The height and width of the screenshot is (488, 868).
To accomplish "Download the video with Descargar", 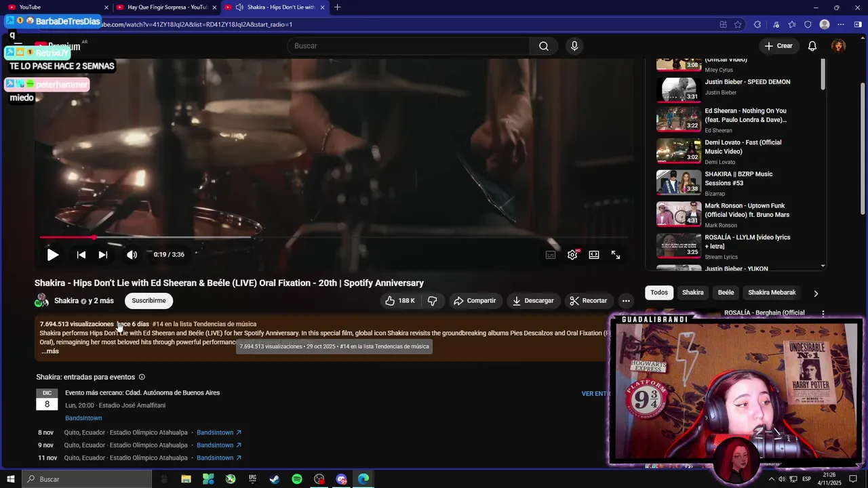I will pyautogui.click(x=533, y=301).
